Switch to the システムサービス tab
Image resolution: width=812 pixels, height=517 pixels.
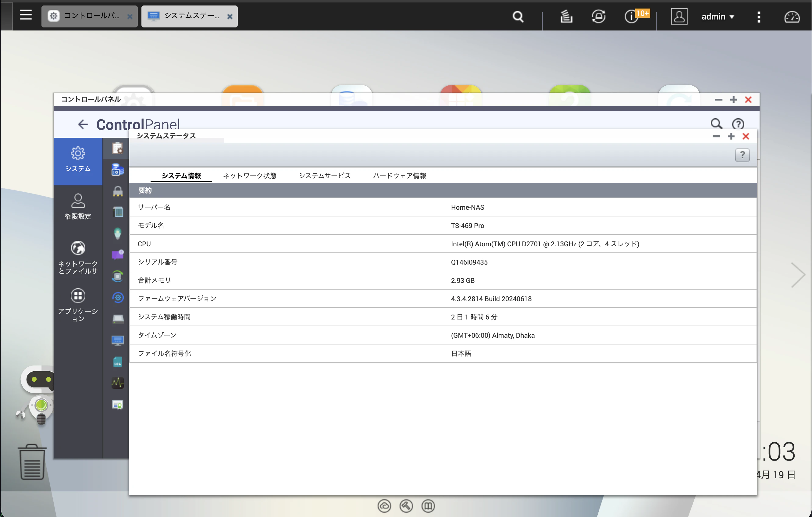(x=324, y=176)
